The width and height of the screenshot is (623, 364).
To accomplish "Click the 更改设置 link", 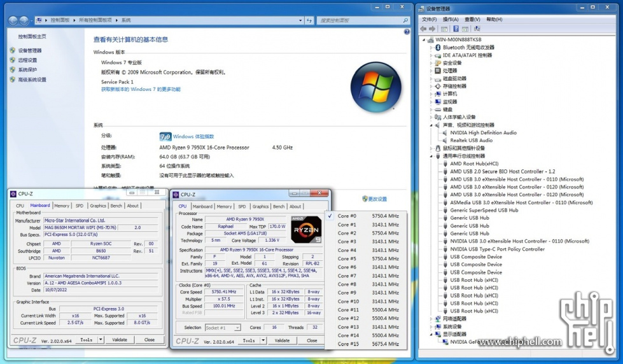I will 377,199.
